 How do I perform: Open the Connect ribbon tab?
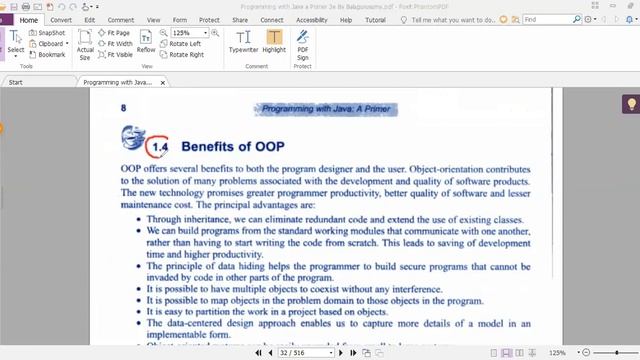tap(271, 20)
